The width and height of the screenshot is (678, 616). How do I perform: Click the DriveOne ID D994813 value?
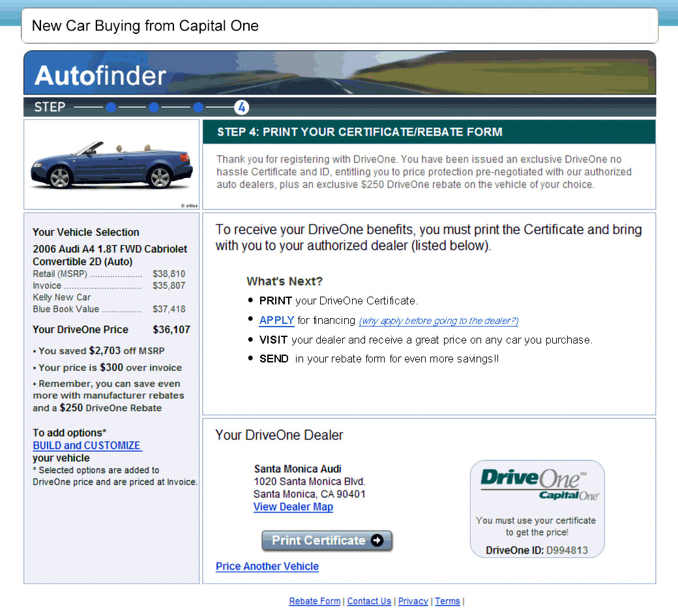point(567,550)
